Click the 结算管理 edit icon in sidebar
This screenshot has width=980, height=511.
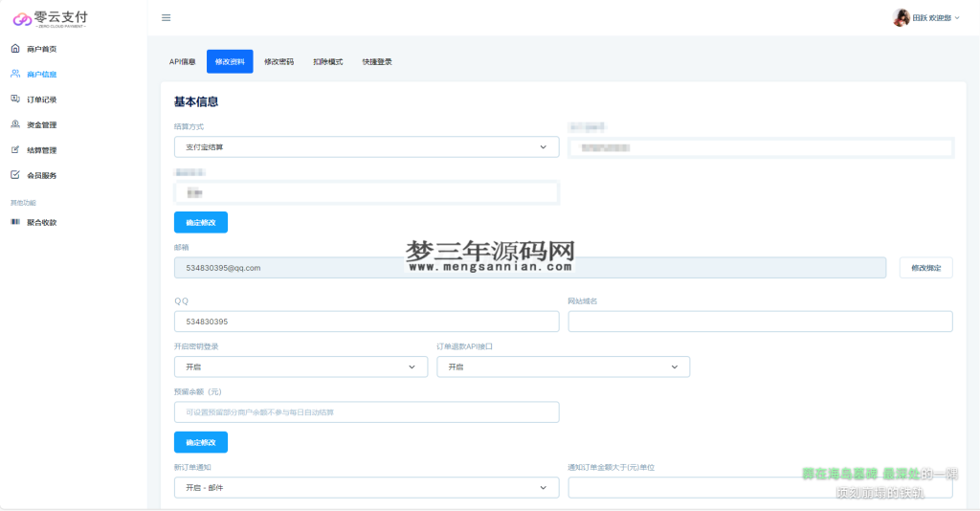pyautogui.click(x=15, y=150)
